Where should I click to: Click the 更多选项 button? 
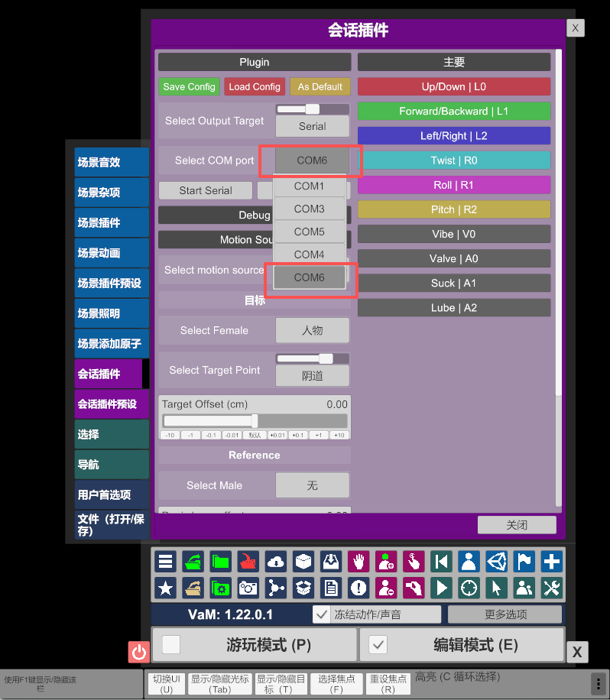click(x=505, y=614)
